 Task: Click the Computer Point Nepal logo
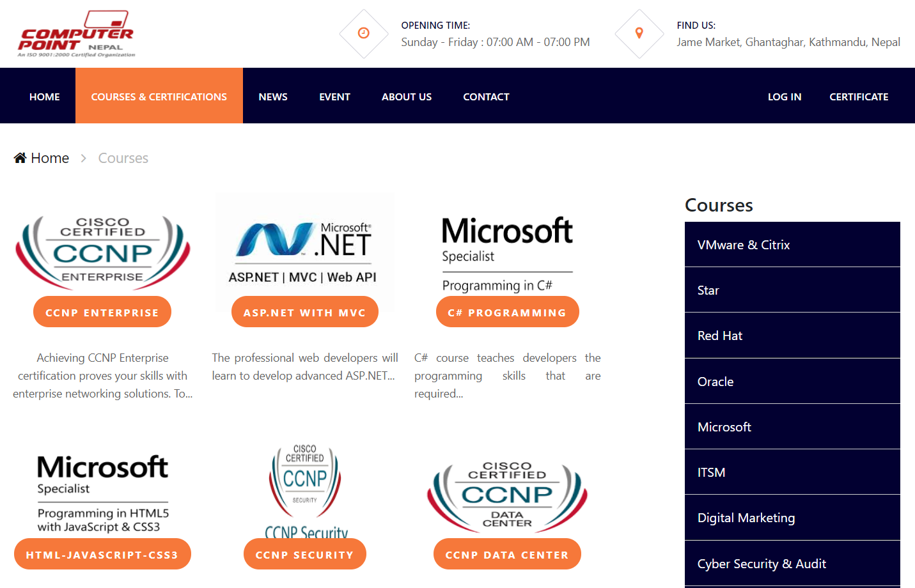76,35
